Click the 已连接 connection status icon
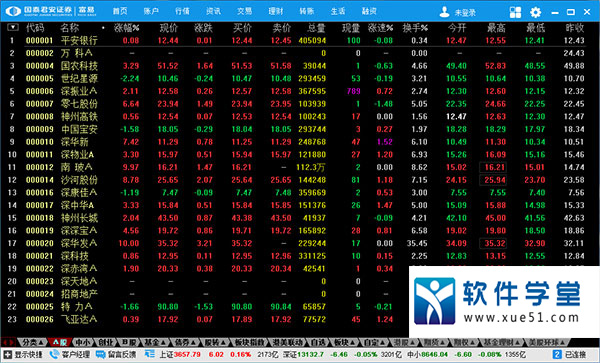 (558, 355)
